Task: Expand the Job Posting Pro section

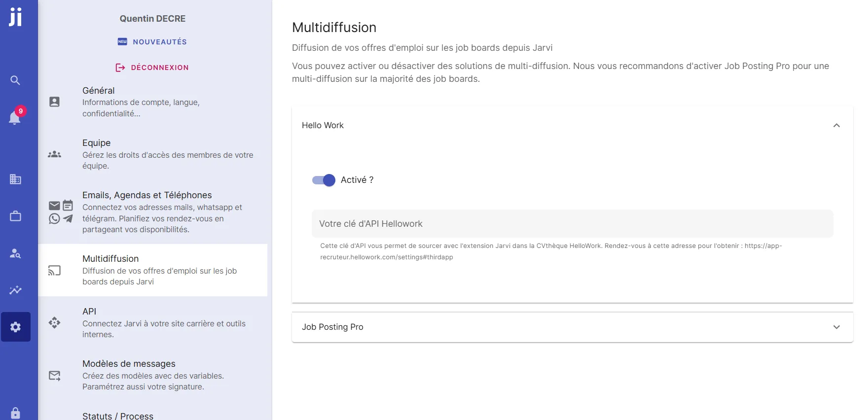Action: pyautogui.click(x=835, y=327)
